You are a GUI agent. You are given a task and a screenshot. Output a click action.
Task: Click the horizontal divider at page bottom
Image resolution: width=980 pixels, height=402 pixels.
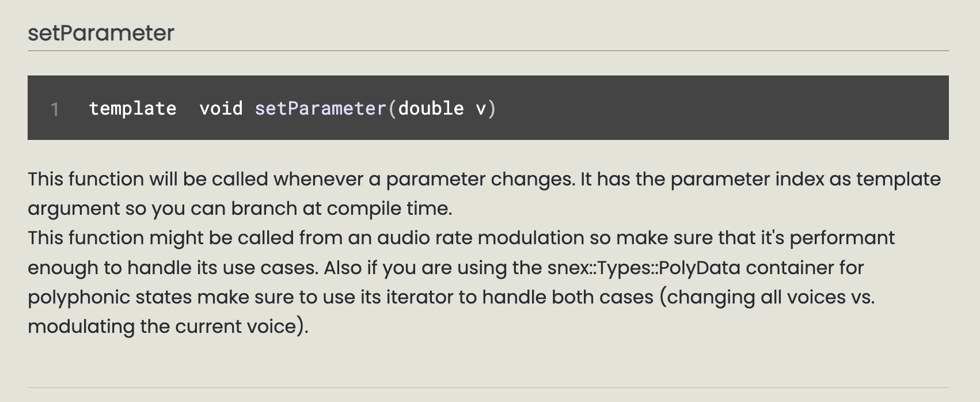tap(488, 388)
